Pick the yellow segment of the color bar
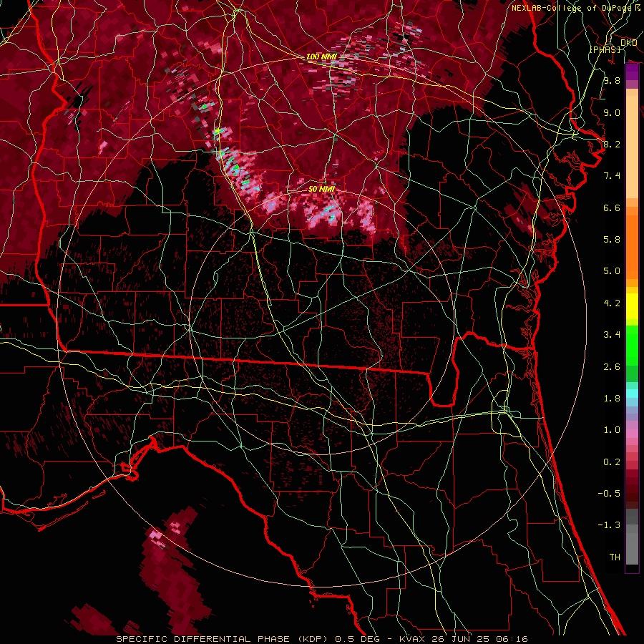Screen dimensions: 644x644 632,306
